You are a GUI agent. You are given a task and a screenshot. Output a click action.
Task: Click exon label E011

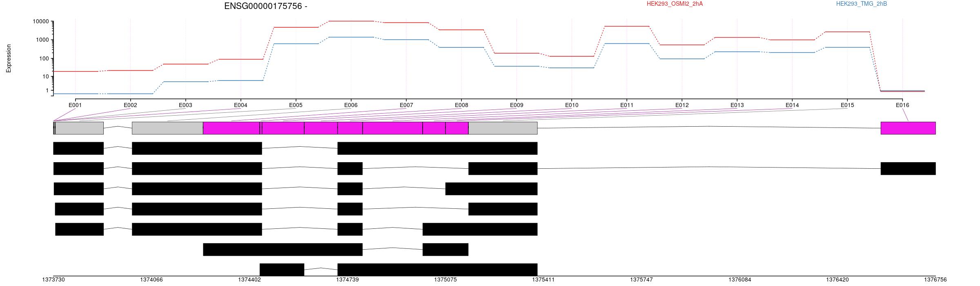pyautogui.click(x=627, y=105)
